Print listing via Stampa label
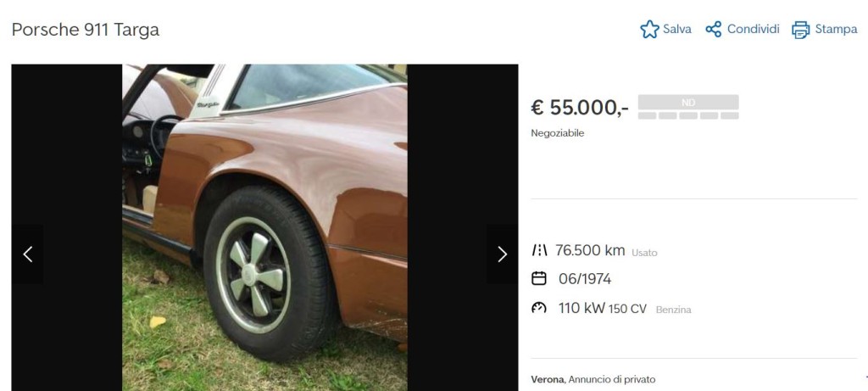This screenshot has height=391, width=868. pyautogui.click(x=836, y=30)
